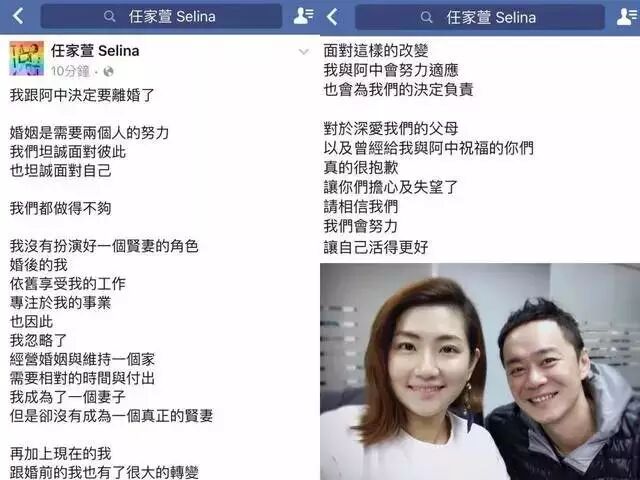Open the 任家萱 Selina page name link
640x480 pixels.
(x=95, y=51)
